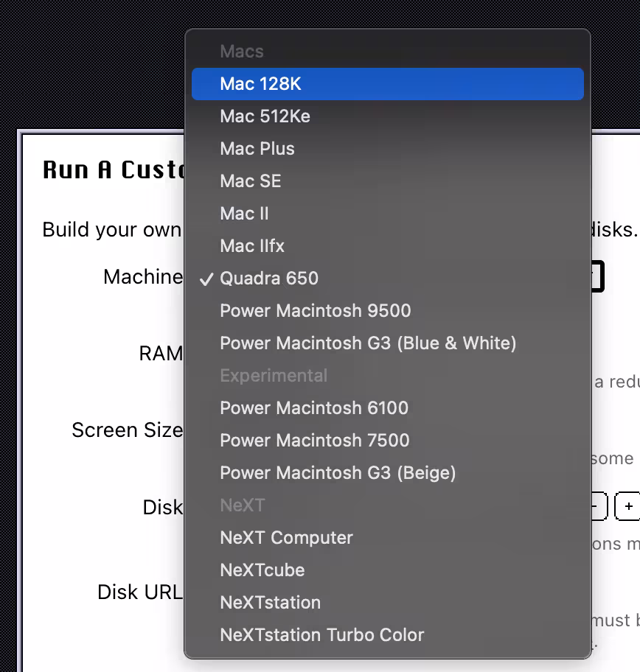Select Power Macintosh G3 (Beige)
This screenshot has width=640, height=672.
387,473
